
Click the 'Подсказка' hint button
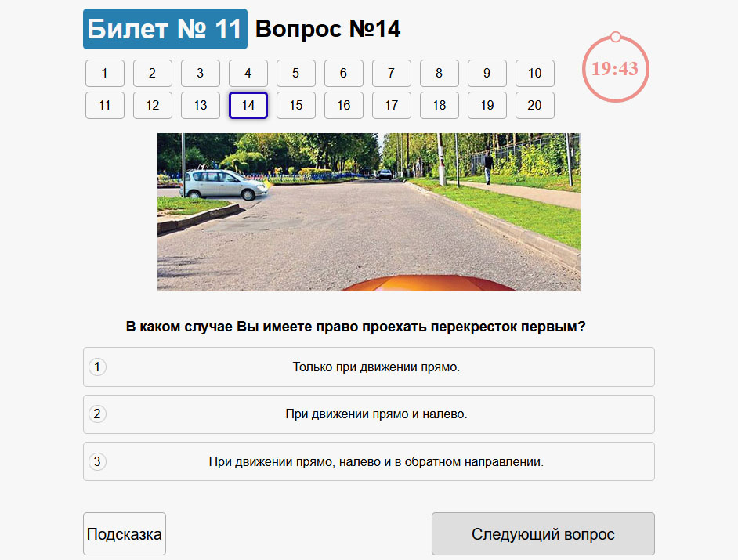(x=125, y=534)
